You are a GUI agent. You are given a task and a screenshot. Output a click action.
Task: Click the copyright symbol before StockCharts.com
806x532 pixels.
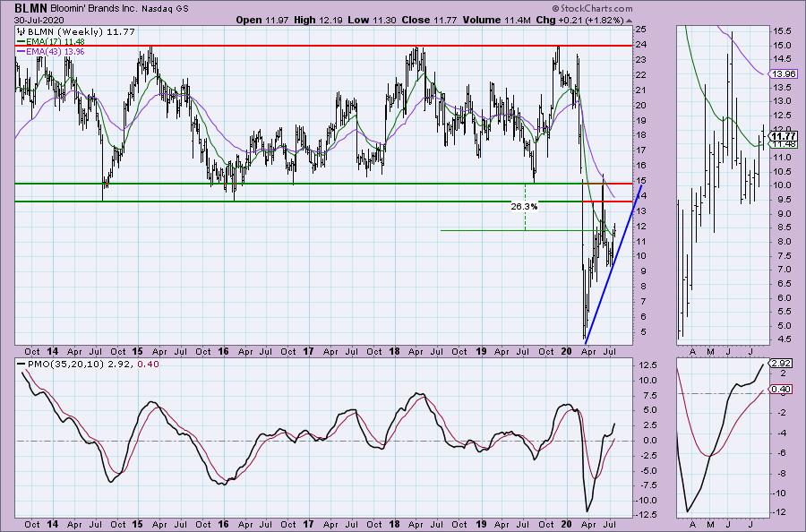[x=555, y=8]
